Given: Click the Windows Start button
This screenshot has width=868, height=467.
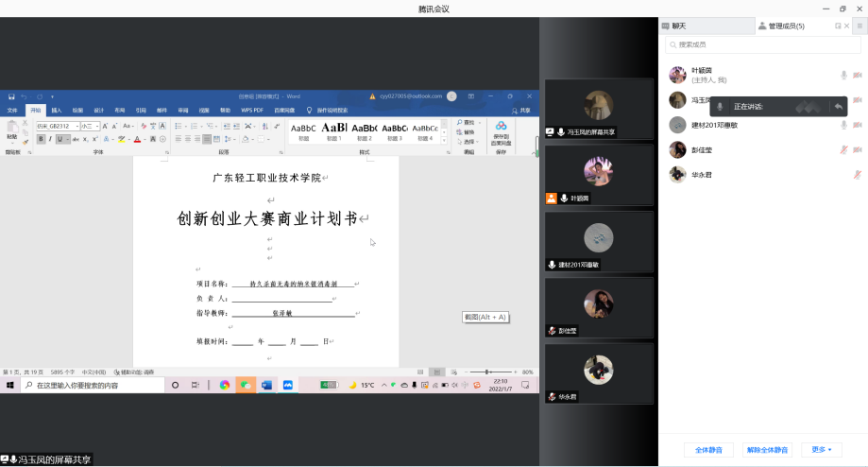Looking at the screenshot, I should coord(9,385).
